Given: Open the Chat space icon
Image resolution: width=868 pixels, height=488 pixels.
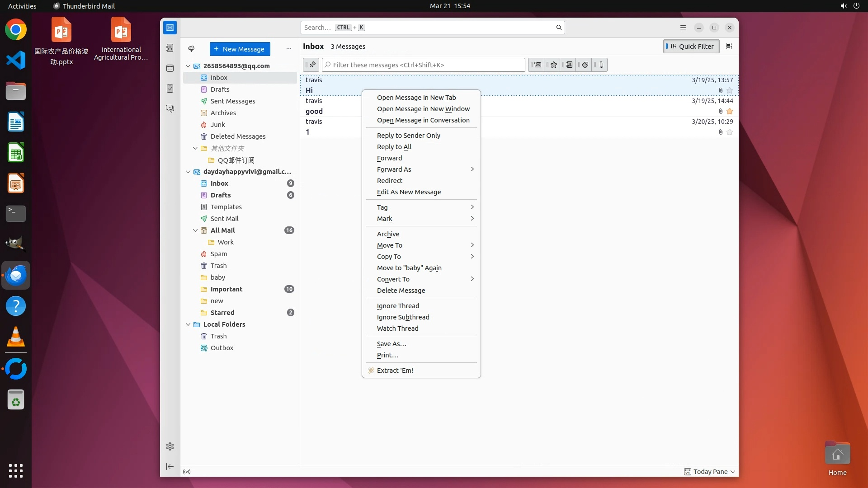Looking at the screenshot, I should (x=170, y=109).
